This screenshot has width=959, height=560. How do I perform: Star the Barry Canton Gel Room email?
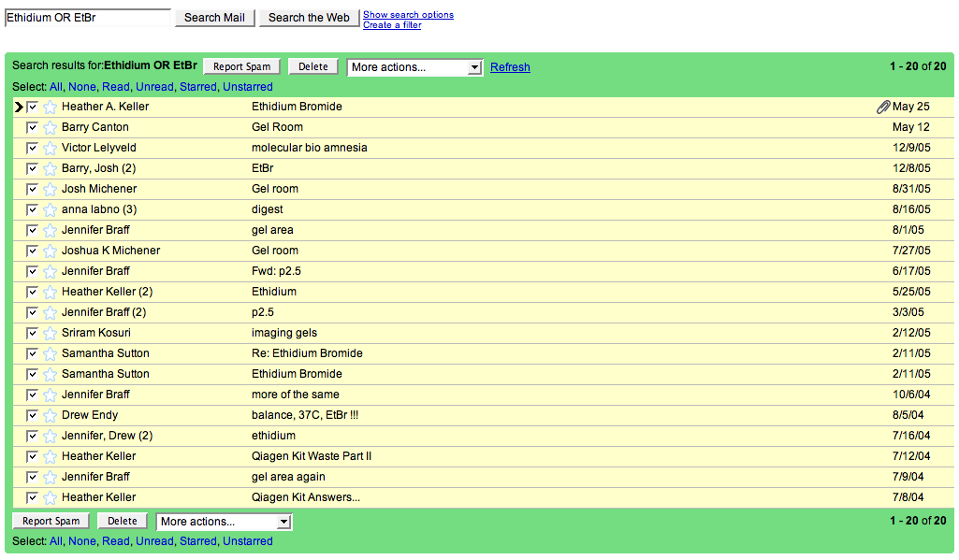(x=50, y=127)
